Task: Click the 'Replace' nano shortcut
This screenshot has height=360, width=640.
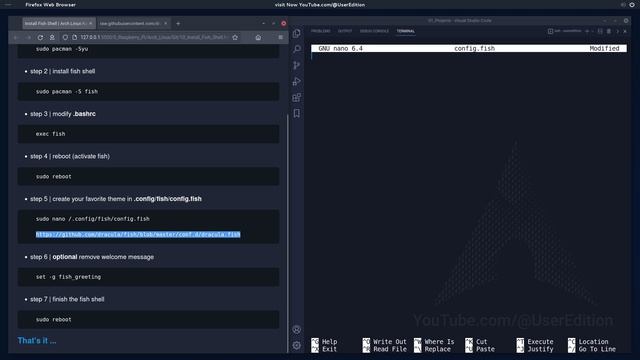Action: 433,349
